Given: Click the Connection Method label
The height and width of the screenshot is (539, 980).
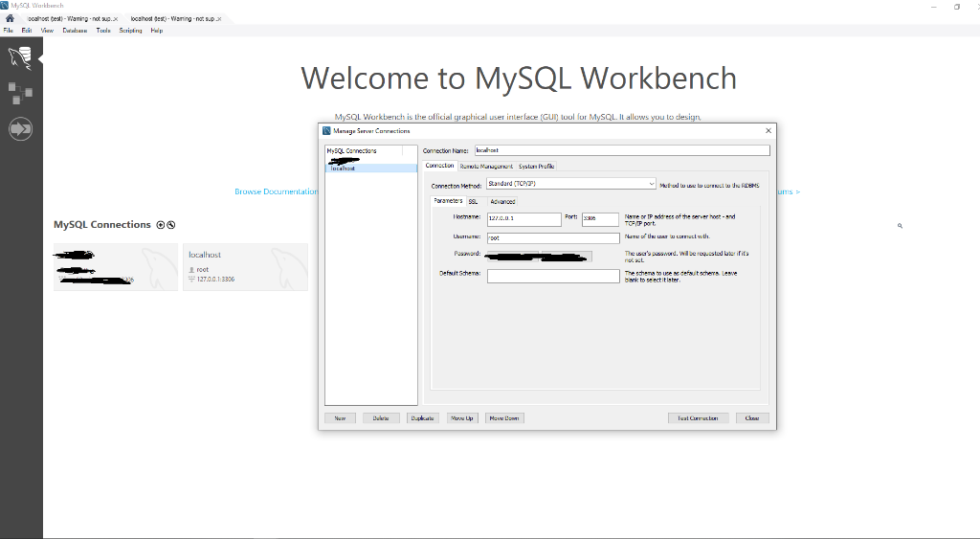Looking at the screenshot, I should 457,186.
